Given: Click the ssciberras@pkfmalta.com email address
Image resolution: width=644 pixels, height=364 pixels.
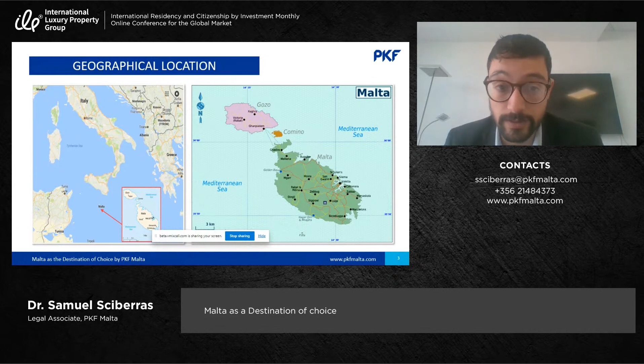Looking at the screenshot, I should (x=526, y=179).
